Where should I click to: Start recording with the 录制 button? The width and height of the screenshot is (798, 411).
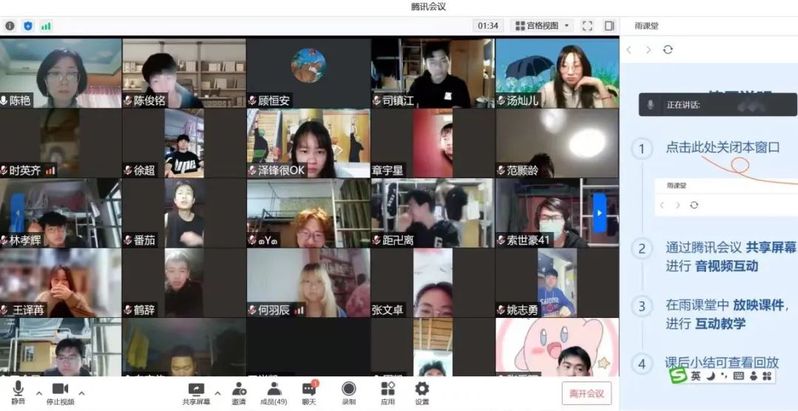[x=348, y=391]
